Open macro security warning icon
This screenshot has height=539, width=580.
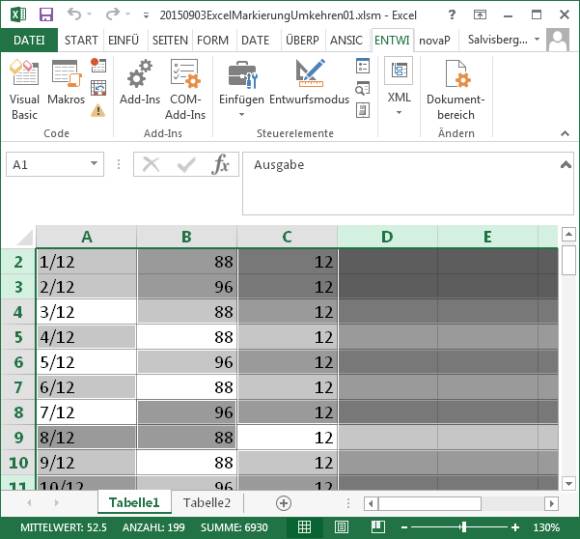pyautogui.click(x=98, y=111)
